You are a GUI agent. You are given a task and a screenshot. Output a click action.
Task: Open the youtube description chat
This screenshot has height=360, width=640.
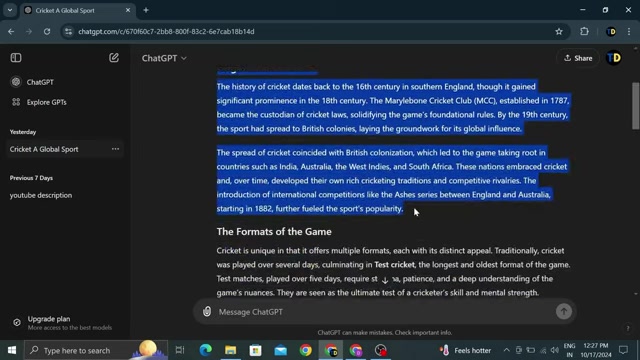click(41, 195)
